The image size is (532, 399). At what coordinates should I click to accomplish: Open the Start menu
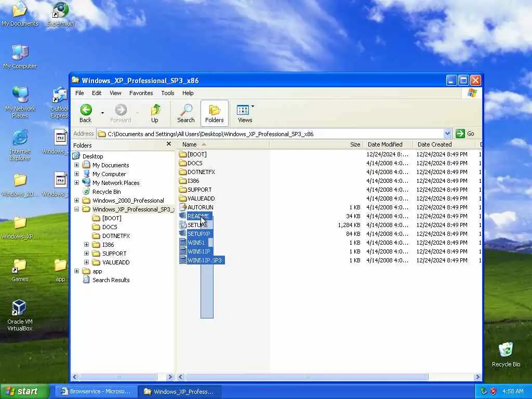24,391
